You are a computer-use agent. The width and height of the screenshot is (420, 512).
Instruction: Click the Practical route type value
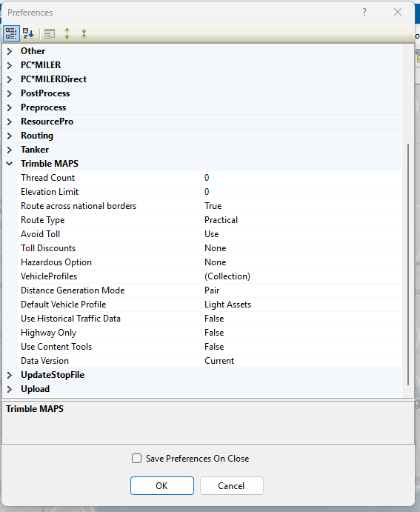[x=302, y=220]
